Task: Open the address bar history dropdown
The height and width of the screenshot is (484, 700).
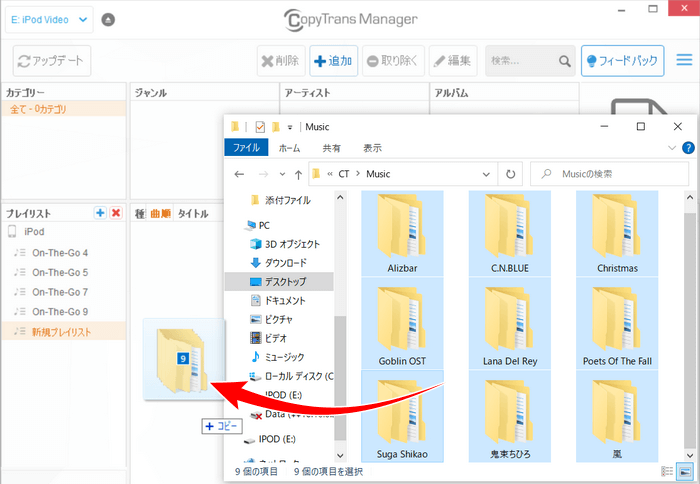Action: (x=486, y=174)
